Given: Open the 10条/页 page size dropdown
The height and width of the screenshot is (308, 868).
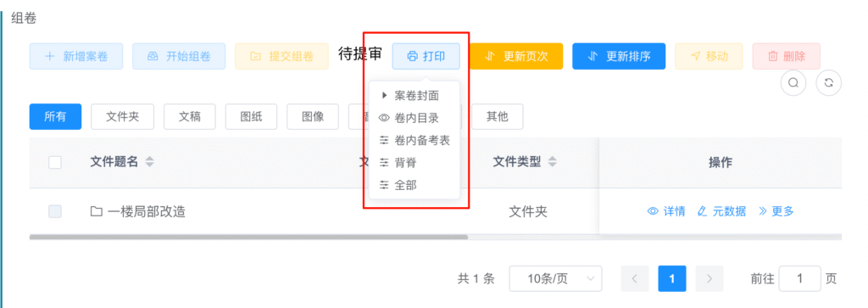Looking at the screenshot, I should coord(555,278).
